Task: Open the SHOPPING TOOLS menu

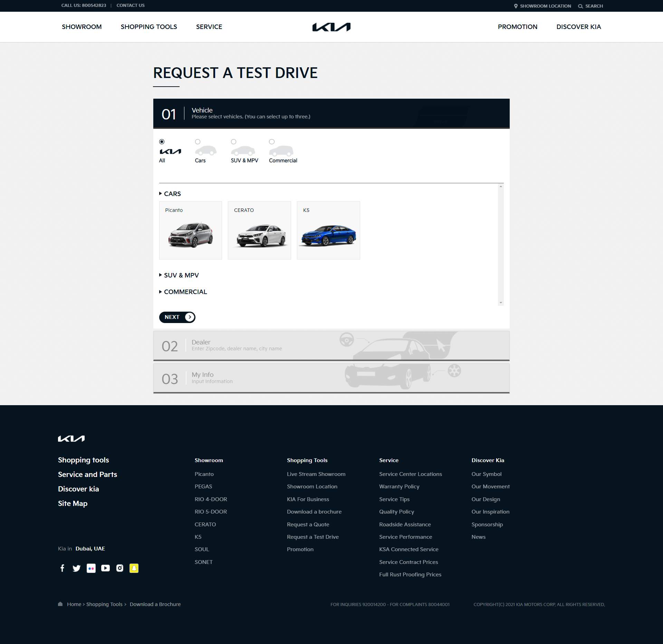Action: (149, 27)
